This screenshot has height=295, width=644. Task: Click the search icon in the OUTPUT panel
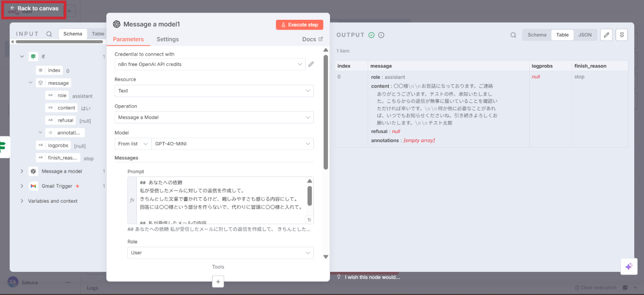click(514, 35)
